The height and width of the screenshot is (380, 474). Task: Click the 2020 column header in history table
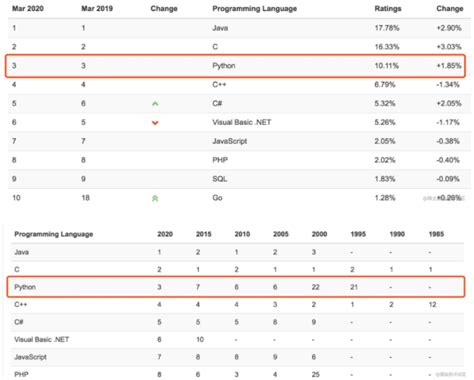point(165,234)
